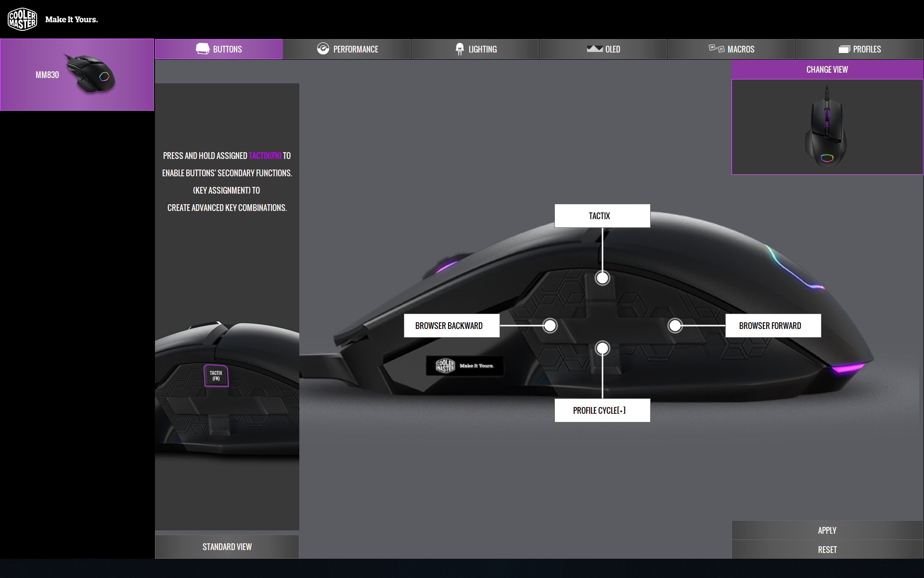924x578 pixels.
Task: Select the Profile Cycle marker dot
Action: tap(602, 348)
